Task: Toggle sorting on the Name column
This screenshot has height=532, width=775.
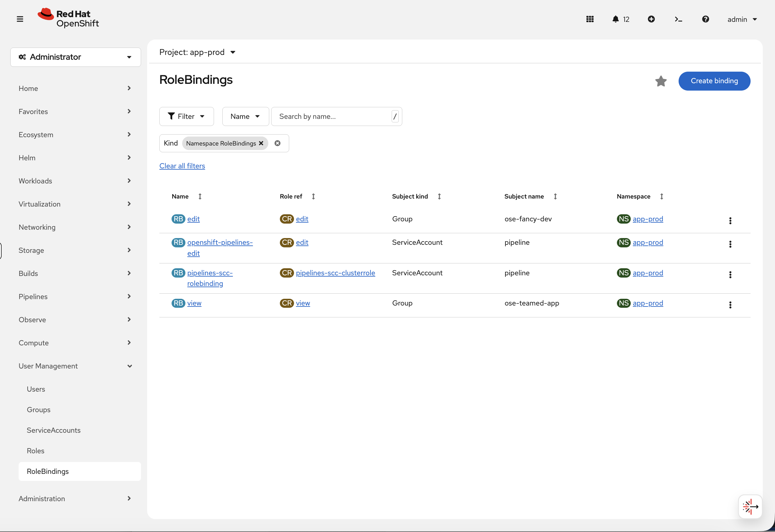Action: [x=200, y=196]
